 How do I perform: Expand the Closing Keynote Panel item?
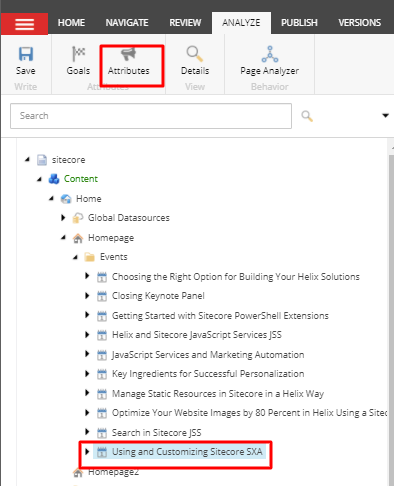click(x=87, y=295)
